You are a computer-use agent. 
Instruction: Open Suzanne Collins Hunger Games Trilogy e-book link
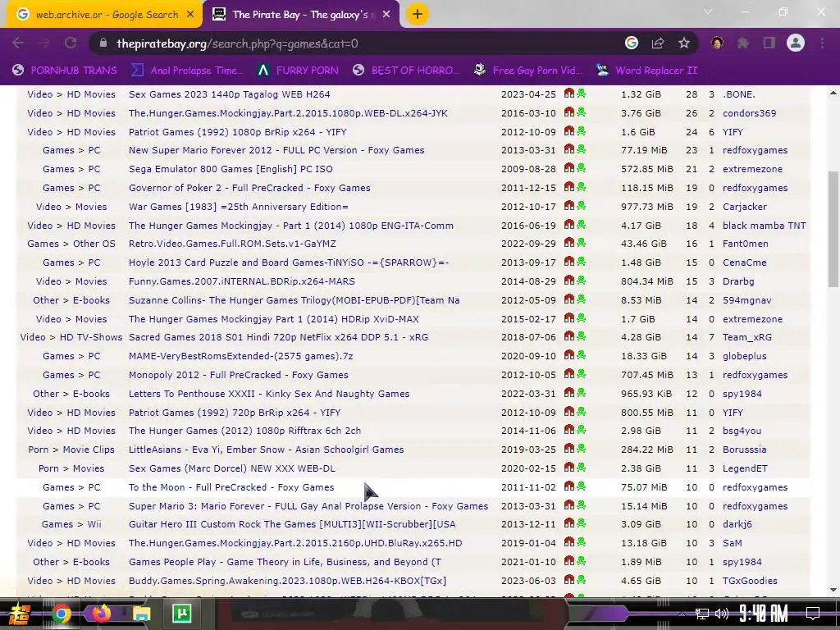[294, 300]
